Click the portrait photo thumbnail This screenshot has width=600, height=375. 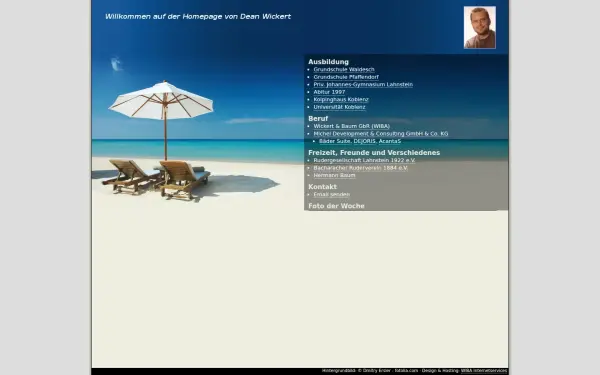(479, 27)
